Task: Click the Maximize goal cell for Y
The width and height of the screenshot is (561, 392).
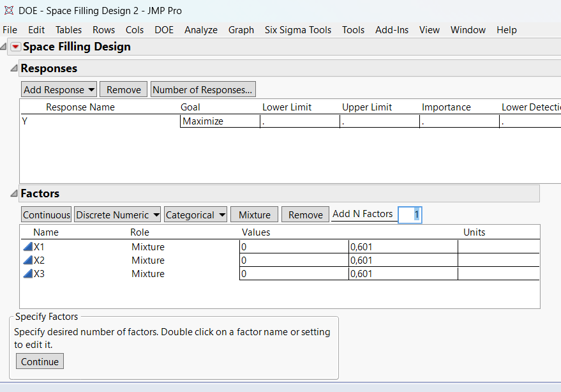Action: [220, 121]
